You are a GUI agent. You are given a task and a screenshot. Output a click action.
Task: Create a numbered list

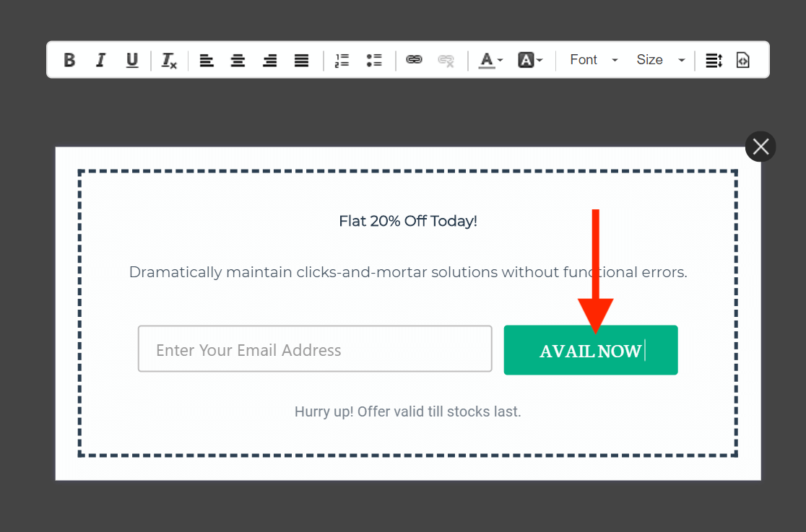pyautogui.click(x=342, y=60)
